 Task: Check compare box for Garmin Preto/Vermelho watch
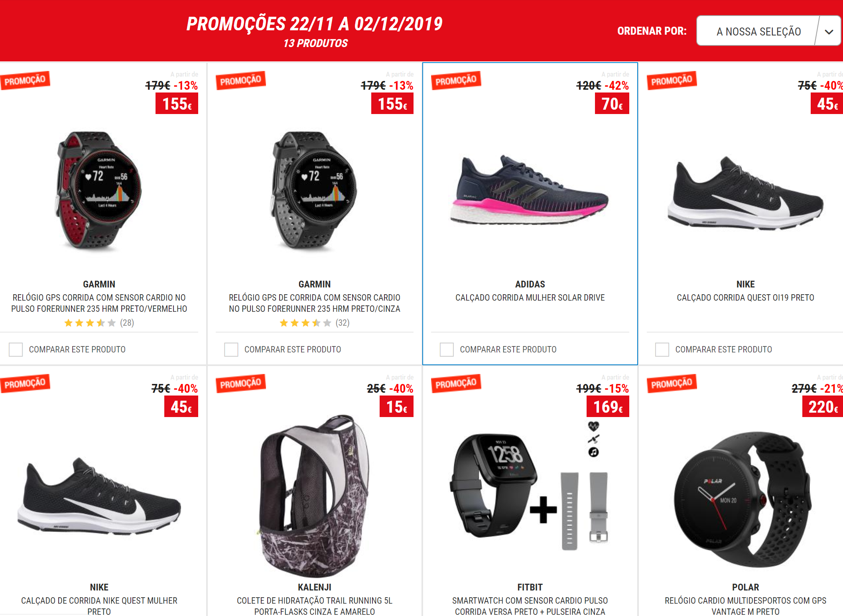point(16,350)
